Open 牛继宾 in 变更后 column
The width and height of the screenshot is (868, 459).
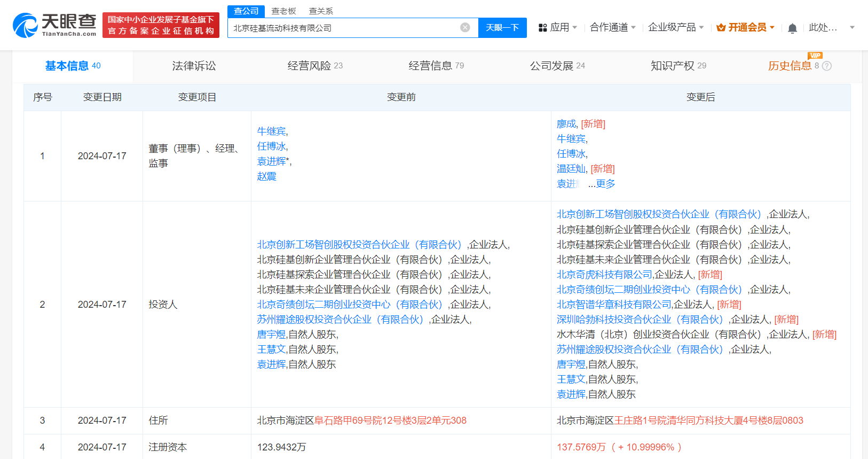pyautogui.click(x=571, y=139)
